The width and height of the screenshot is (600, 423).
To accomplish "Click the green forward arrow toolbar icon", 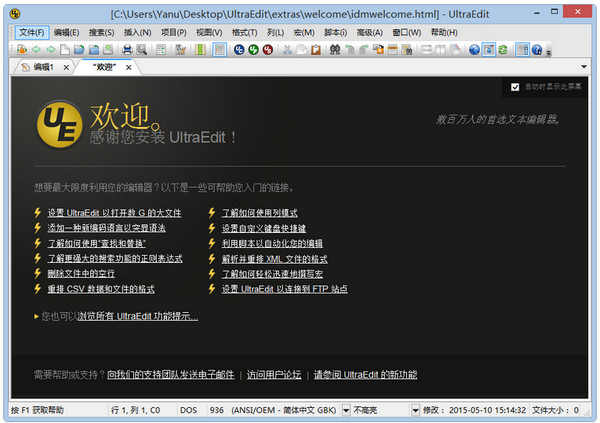I will coord(51,49).
